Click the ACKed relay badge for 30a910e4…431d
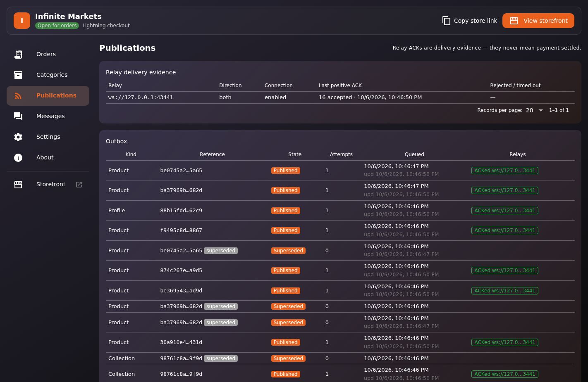This screenshot has width=588, height=382. click(504, 342)
